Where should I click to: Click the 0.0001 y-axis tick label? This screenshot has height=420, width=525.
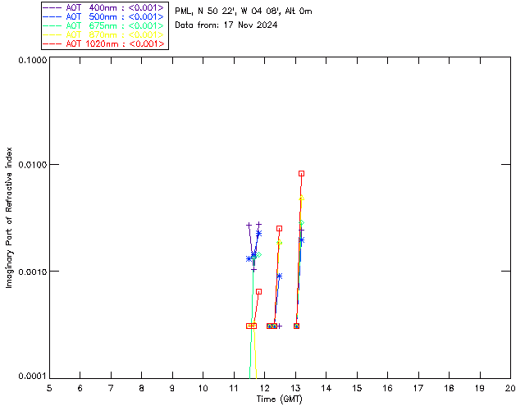point(32,376)
